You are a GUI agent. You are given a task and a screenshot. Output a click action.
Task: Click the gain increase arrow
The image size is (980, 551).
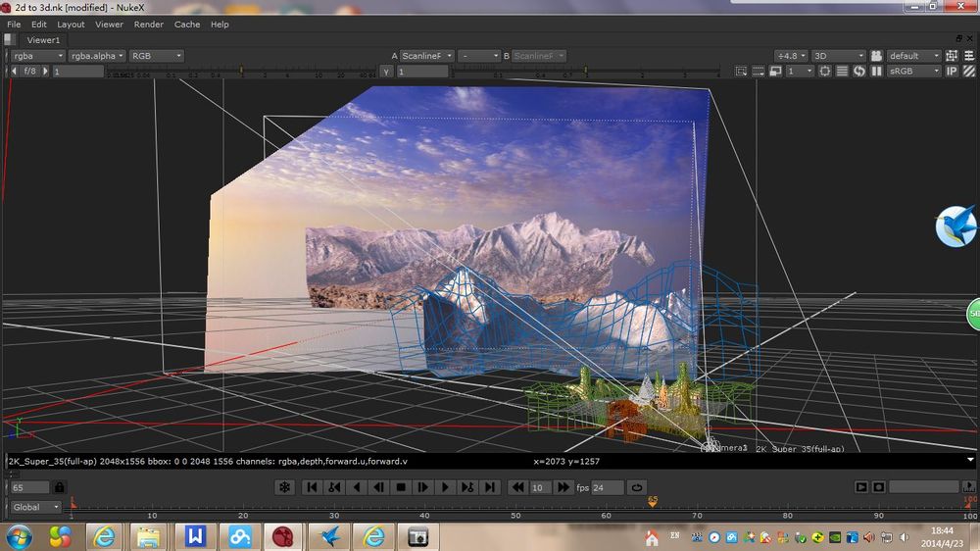(x=45, y=72)
